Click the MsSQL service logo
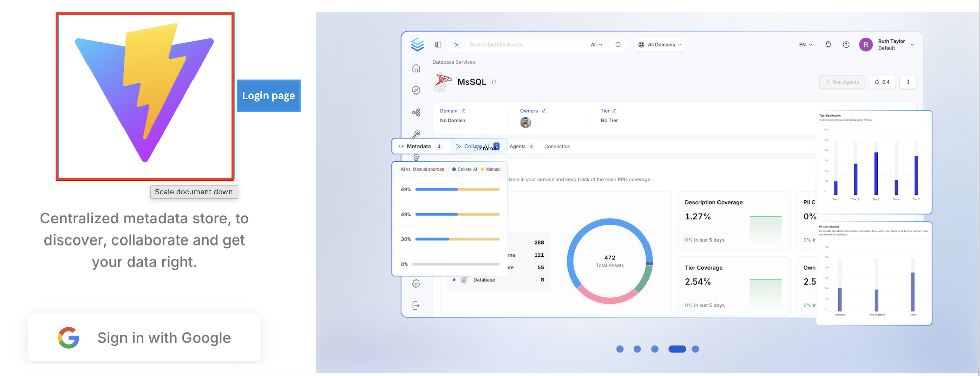Screen dimensions: 980x376 tap(443, 82)
